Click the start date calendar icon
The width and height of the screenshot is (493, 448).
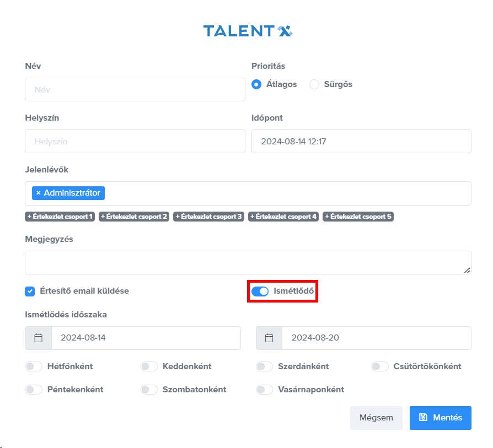click(39, 338)
